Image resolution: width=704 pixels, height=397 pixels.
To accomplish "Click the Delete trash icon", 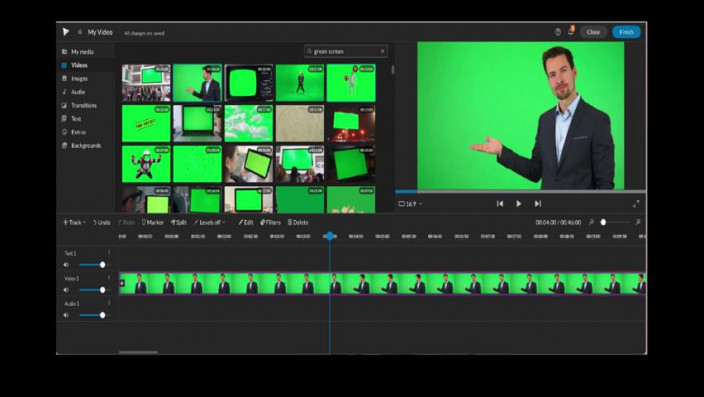I will pyautogui.click(x=298, y=222).
